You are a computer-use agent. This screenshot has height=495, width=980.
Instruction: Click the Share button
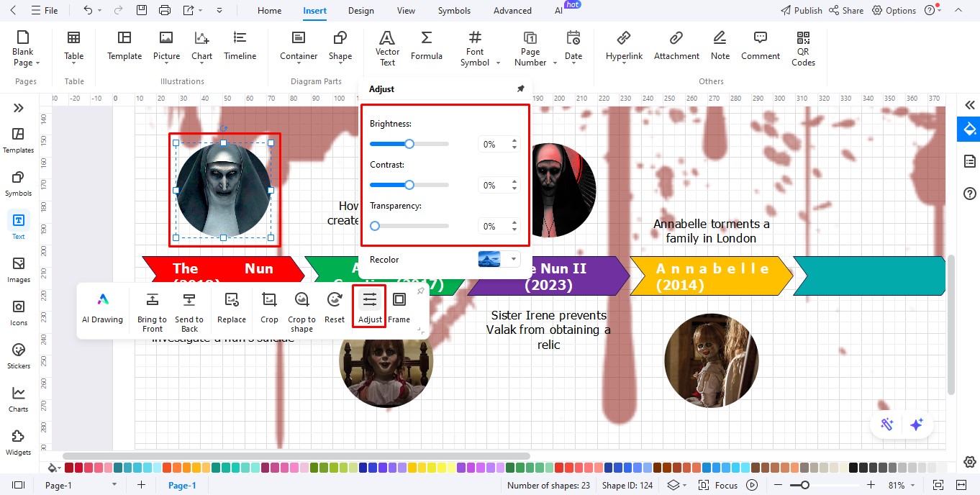point(846,11)
